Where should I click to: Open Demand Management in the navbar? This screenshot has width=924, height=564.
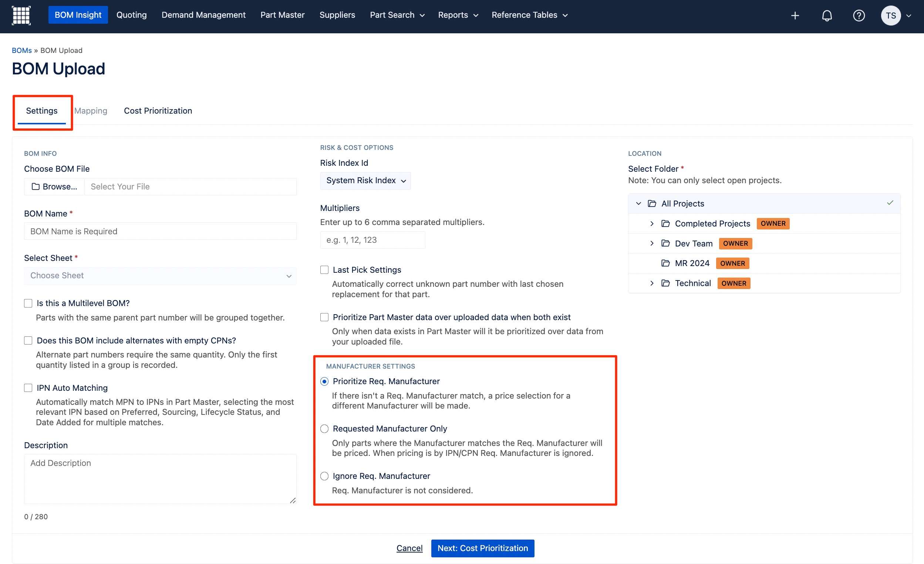pyautogui.click(x=203, y=15)
